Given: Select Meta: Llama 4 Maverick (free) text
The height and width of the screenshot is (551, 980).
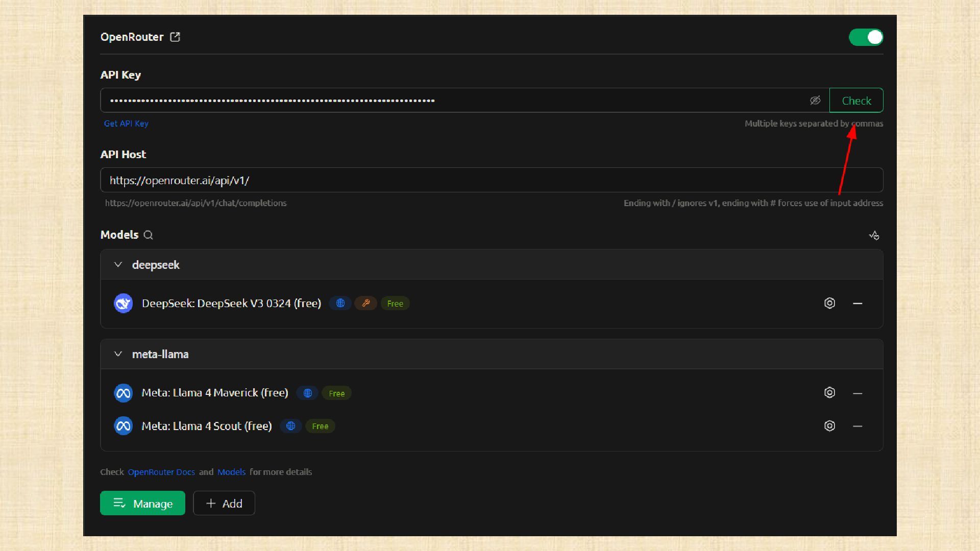Looking at the screenshot, I should [x=215, y=393].
